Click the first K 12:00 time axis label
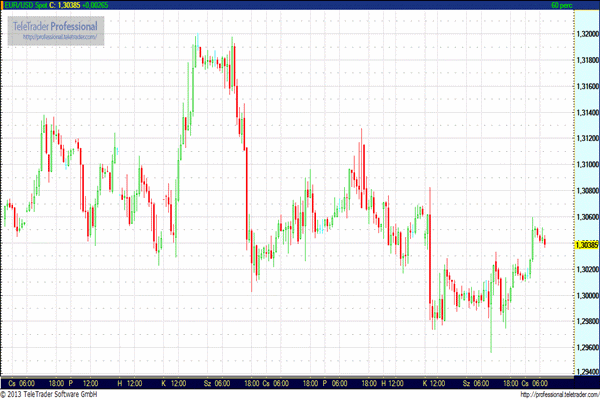The image size is (600, 400). tap(173, 383)
